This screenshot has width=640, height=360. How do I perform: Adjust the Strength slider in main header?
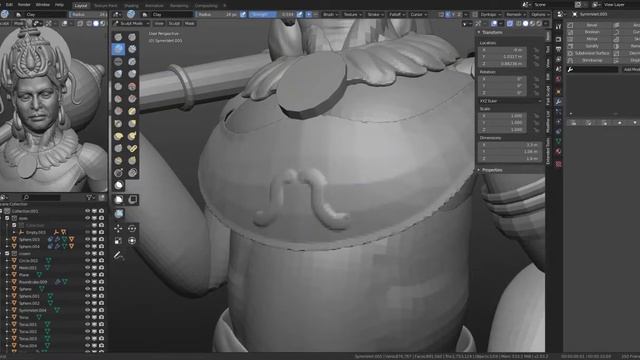272,14
